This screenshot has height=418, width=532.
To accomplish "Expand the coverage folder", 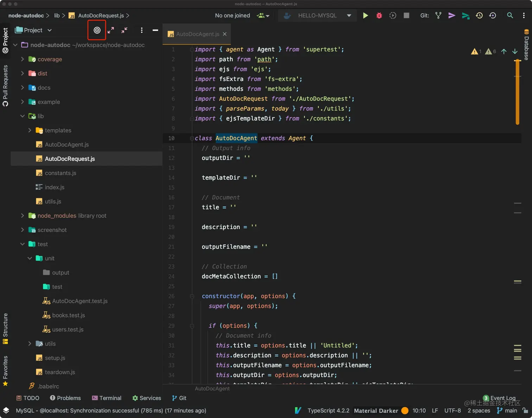I will click(x=23, y=59).
